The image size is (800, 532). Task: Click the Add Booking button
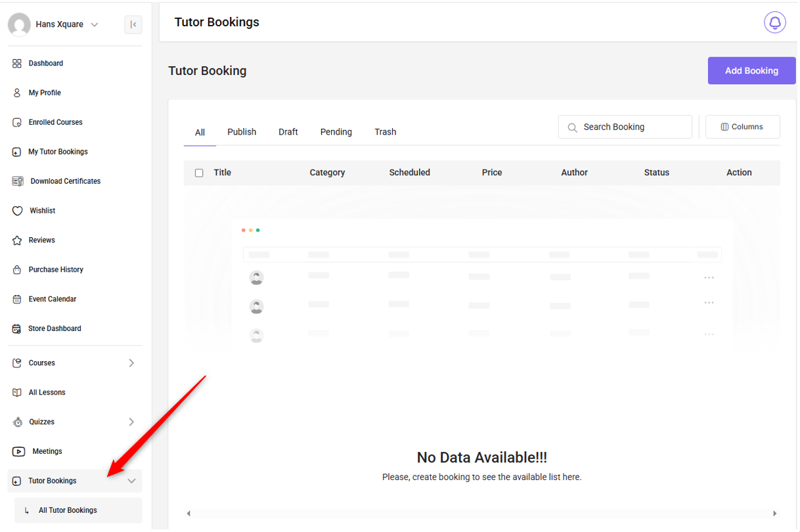(751, 71)
